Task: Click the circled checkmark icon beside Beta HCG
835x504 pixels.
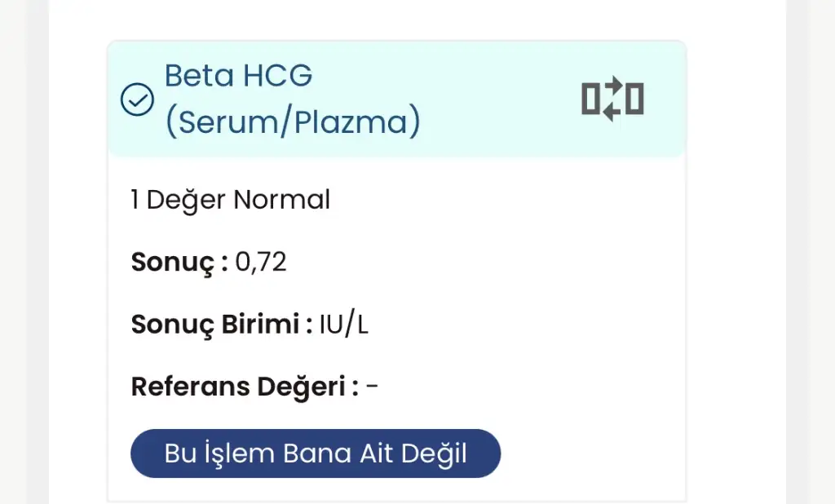Action: click(137, 100)
